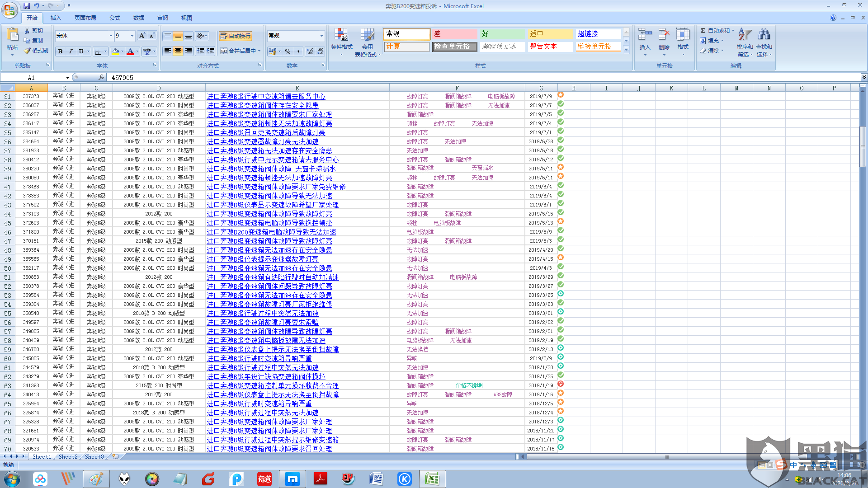Switch to the 审阅 (Review) tab

click(x=163, y=18)
